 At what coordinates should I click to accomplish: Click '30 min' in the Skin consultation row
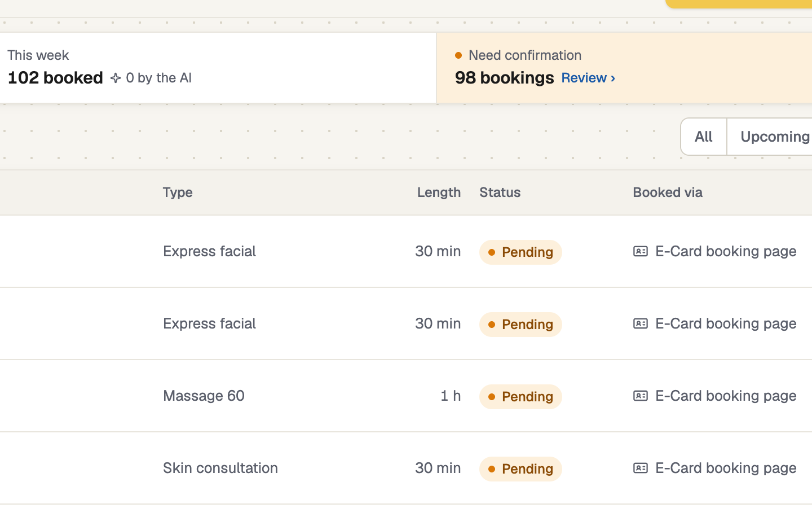[438, 468]
